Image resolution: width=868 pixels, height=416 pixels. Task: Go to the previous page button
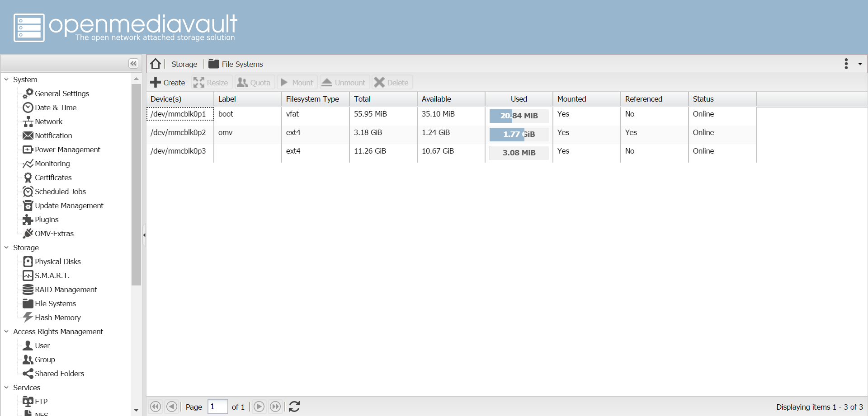pyautogui.click(x=172, y=407)
